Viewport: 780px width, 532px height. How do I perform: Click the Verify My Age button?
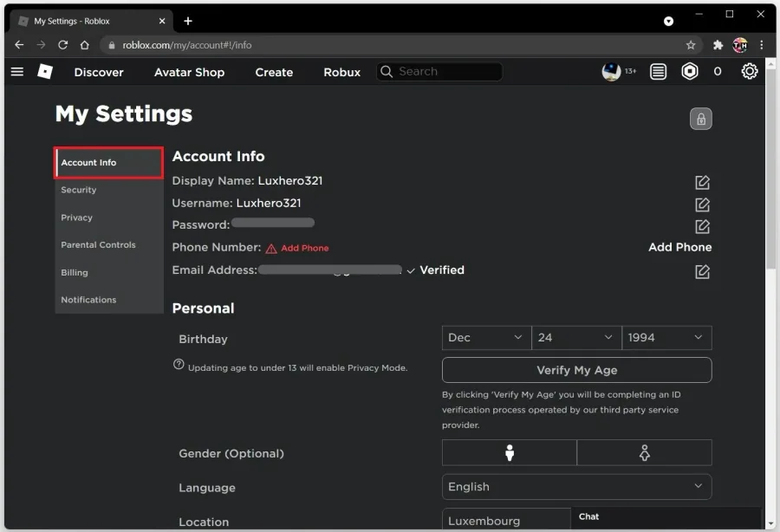[x=576, y=370]
